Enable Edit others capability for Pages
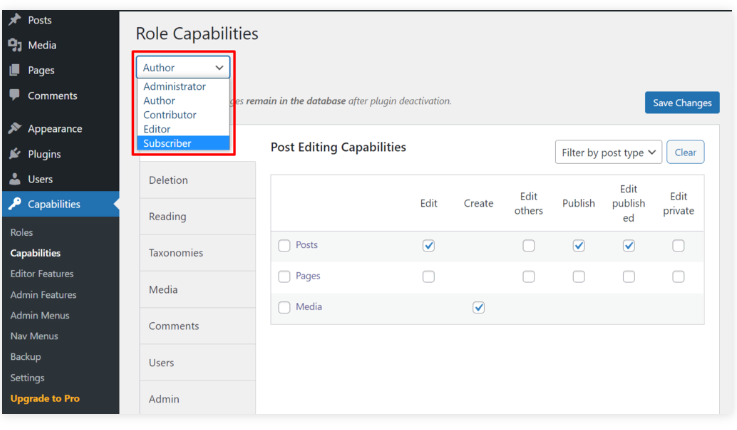The width and height of the screenshot is (737, 430). pos(528,277)
